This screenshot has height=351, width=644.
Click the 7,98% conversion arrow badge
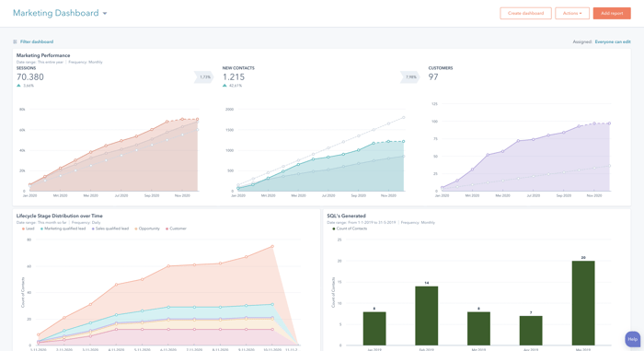tap(410, 77)
